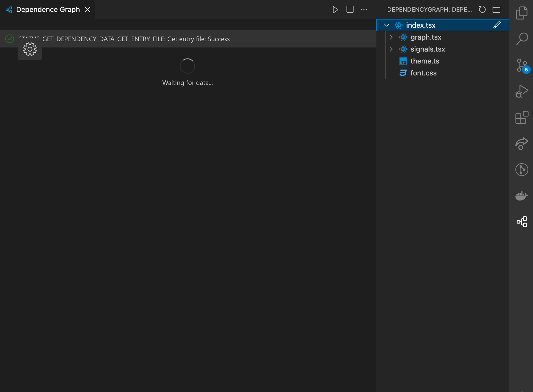Screen dimensions: 533x392
Task: Select the Source Control icon showing 5 changes
Action: (521, 65)
